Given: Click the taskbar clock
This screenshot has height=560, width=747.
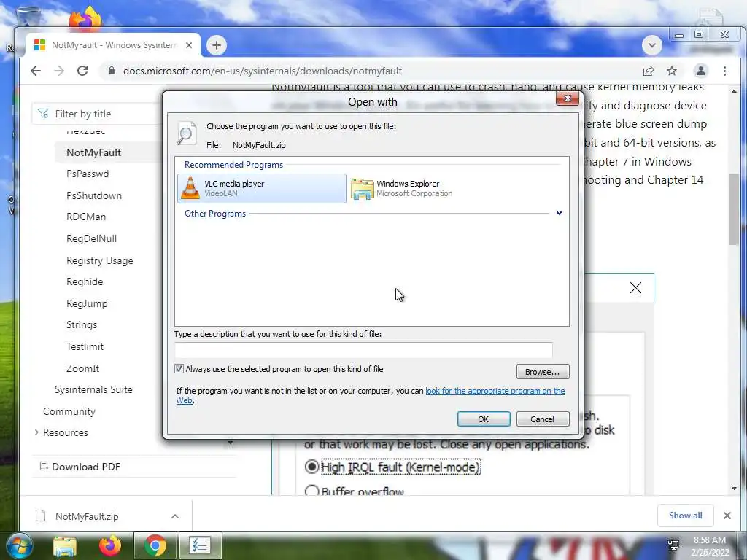Looking at the screenshot, I should pos(710,546).
